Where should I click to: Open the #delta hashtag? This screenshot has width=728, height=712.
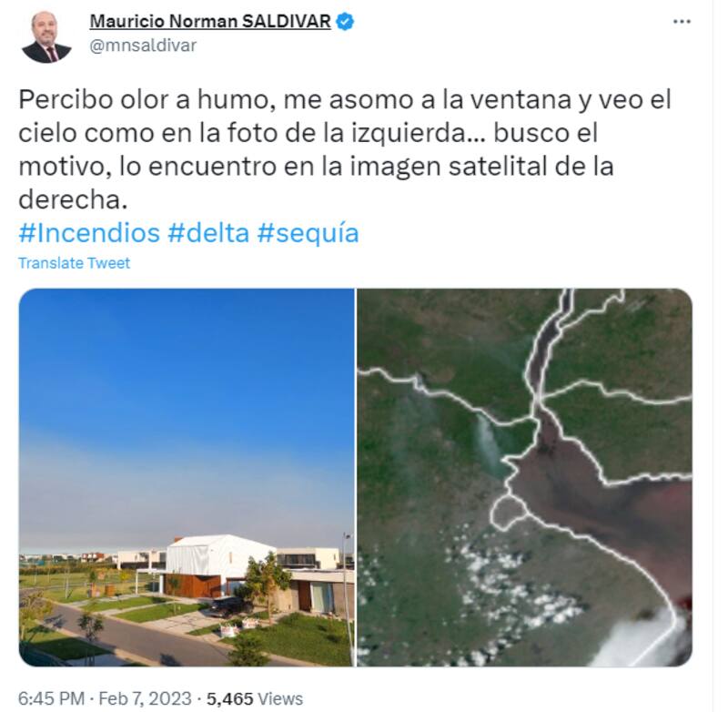click(208, 233)
